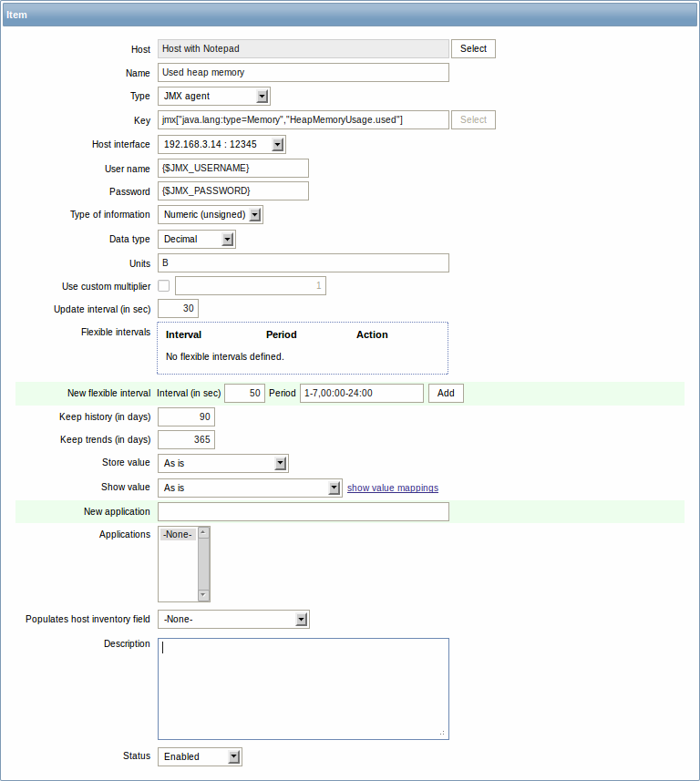Click the Keep trends field showing 365
The image size is (700, 781).
coord(186,440)
